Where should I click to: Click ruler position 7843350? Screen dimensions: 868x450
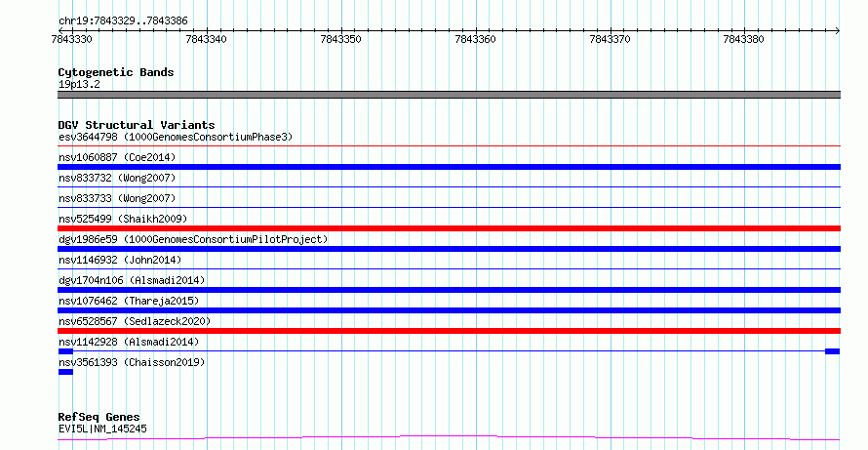pyautogui.click(x=341, y=39)
